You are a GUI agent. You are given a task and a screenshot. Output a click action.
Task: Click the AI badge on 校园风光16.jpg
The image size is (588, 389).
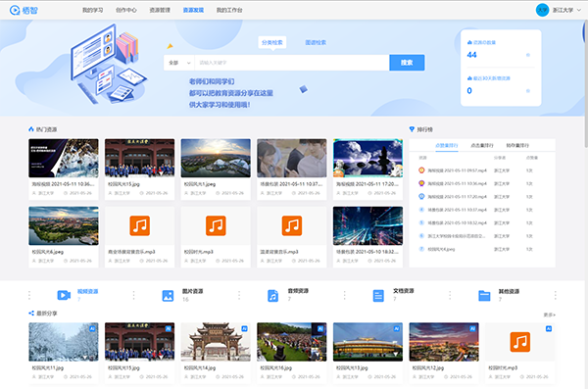320,328
